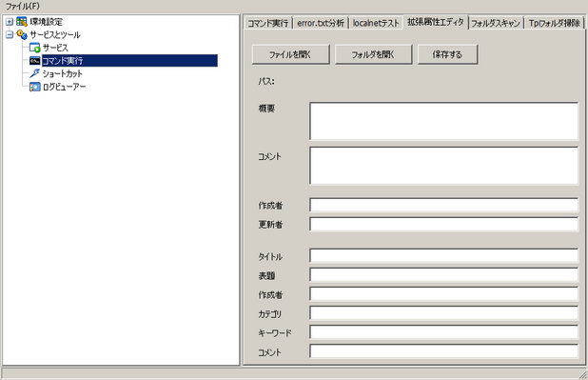Switch to the フォルダスキャン tab
The image size is (588, 380).
[496, 23]
